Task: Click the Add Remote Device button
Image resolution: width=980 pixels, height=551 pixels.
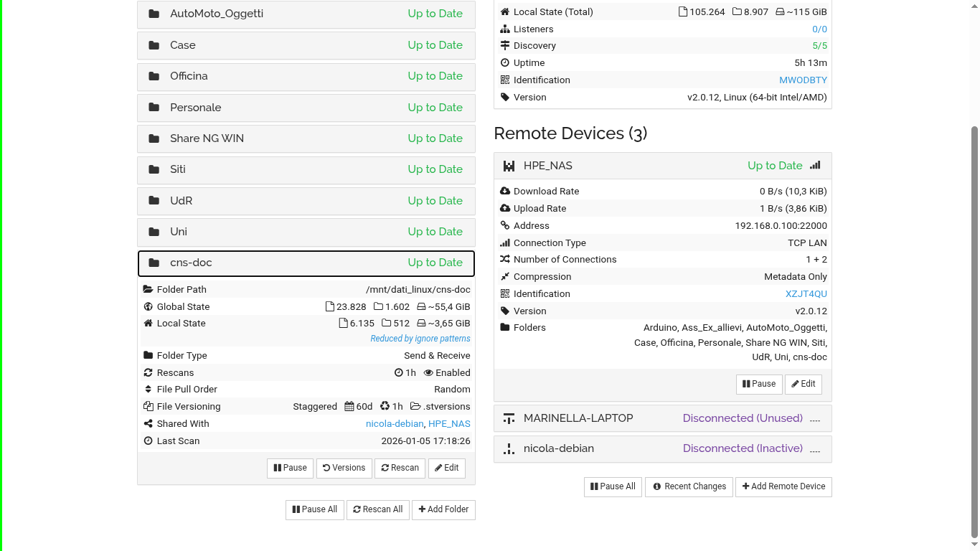Action: (783, 486)
